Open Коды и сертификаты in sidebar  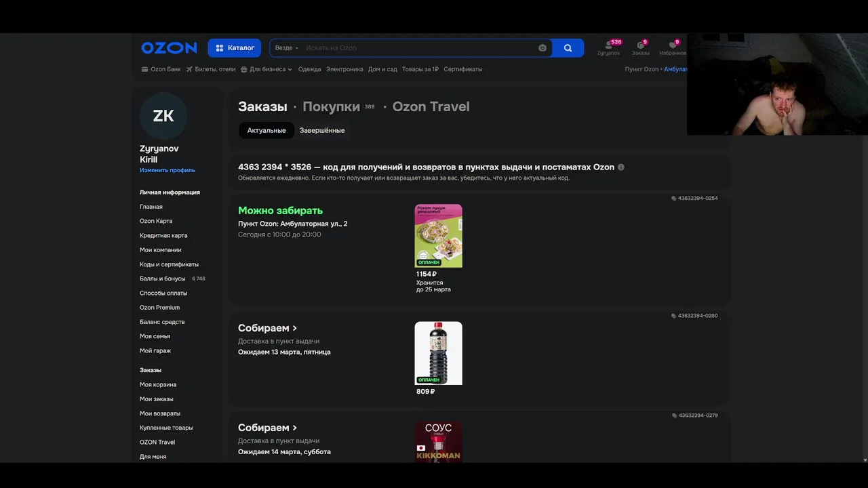169,264
